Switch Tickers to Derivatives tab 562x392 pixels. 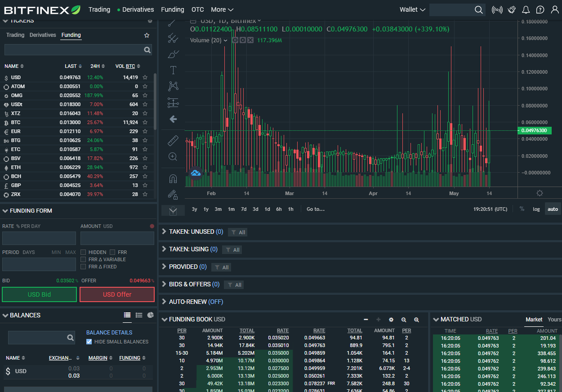(43, 35)
